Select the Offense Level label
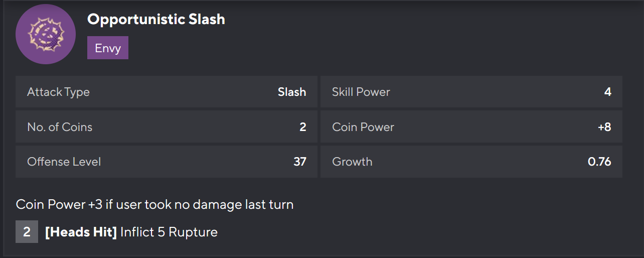This screenshot has width=644, height=258. pyautogui.click(x=64, y=162)
